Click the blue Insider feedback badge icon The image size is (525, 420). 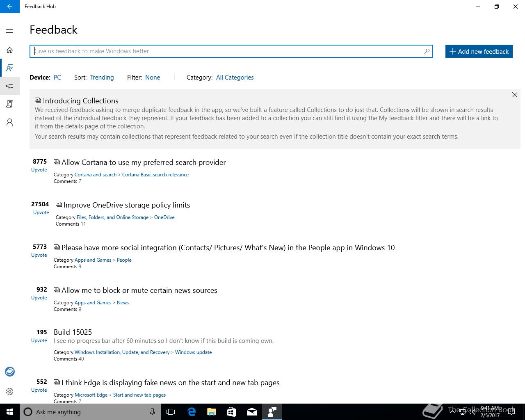click(x=10, y=372)
